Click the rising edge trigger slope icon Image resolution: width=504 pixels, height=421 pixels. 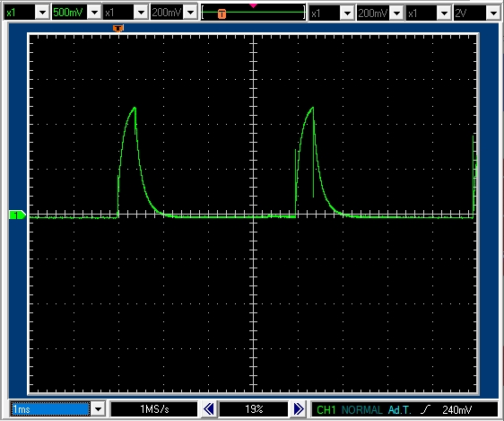(425, 409)
